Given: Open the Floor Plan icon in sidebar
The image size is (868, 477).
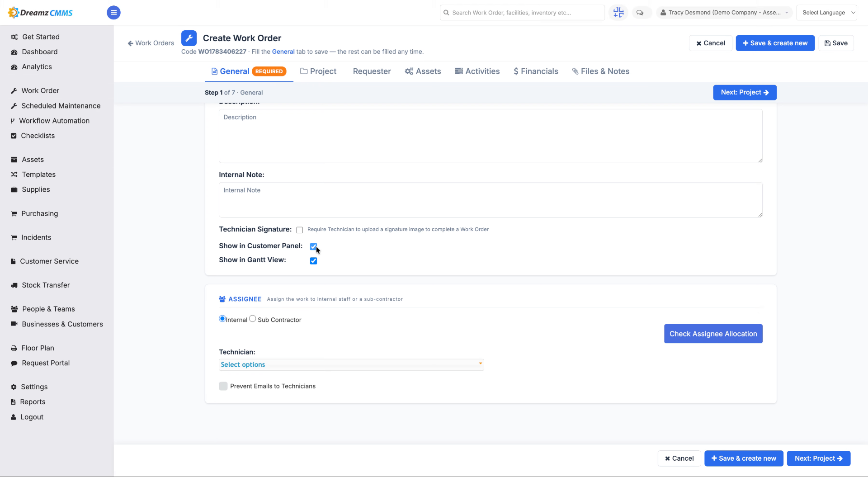Looking at the screenshot, I should (14, 348).
